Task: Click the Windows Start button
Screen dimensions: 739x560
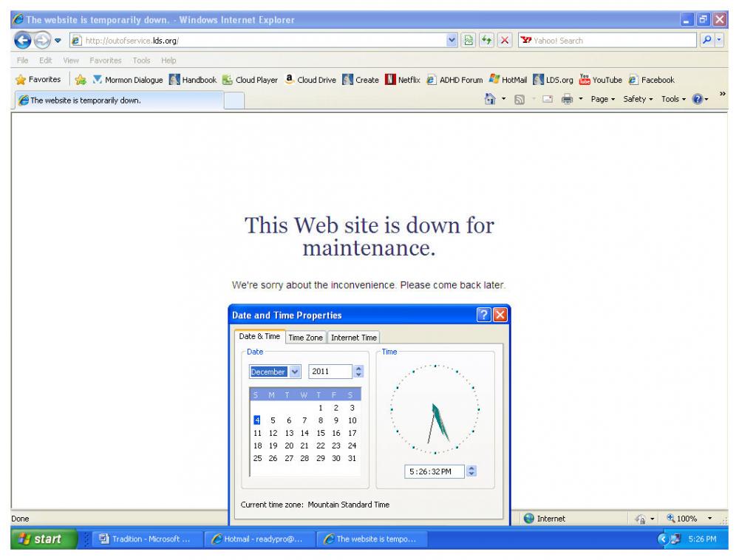Action: click(x=44, y=539)
